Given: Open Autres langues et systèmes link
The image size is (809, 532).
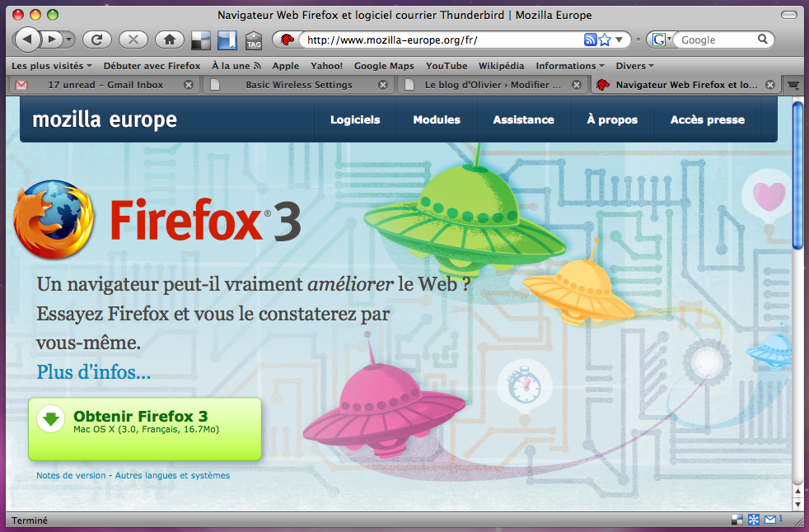Looking at the screenshot, I should click(172, 475).
